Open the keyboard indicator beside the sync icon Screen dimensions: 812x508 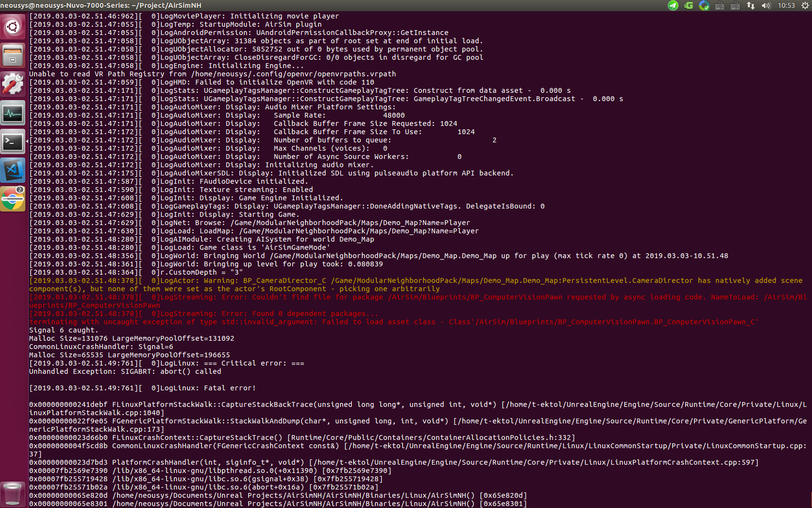coord(720,6)
